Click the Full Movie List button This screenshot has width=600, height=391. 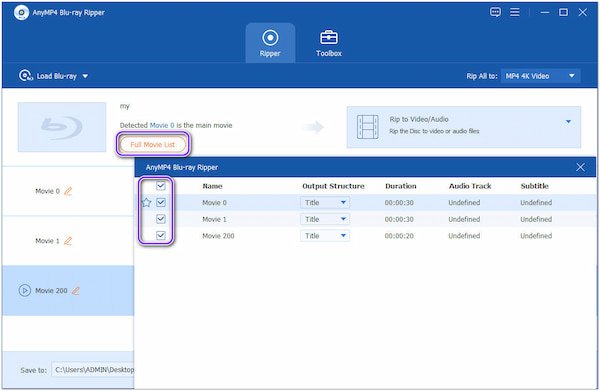(153, 145)
